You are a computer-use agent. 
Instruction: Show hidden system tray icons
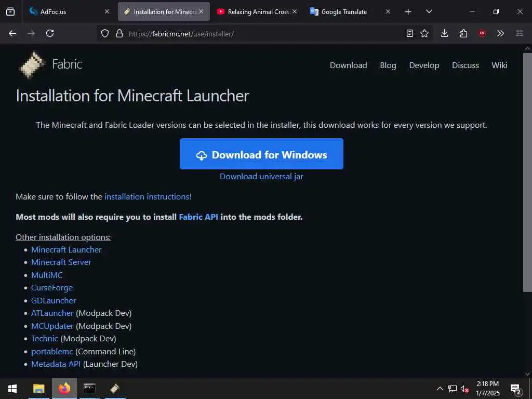tap(440, 389)
